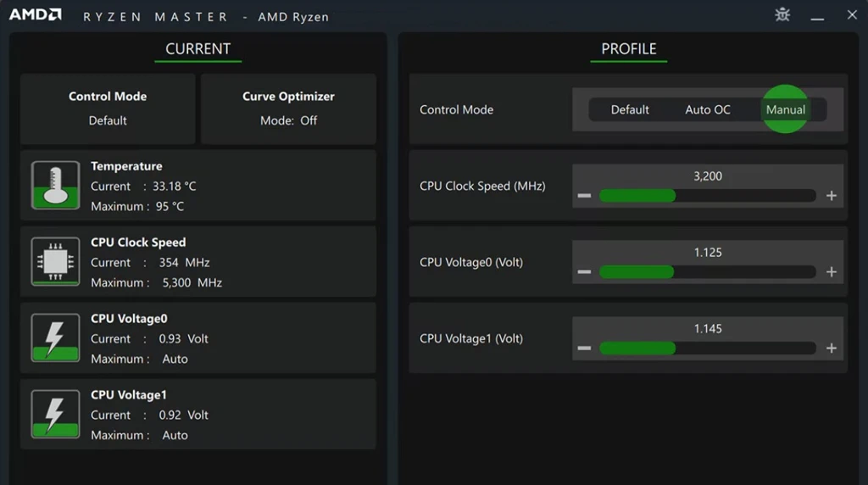This screenshot has width=868, height=485.
Task: Click the 3,200 clock speed value
Action: (x=708, y=176)
